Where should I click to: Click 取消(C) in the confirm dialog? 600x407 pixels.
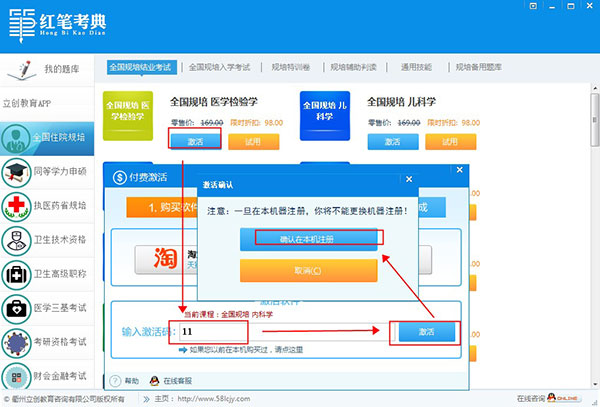[308, 271]
